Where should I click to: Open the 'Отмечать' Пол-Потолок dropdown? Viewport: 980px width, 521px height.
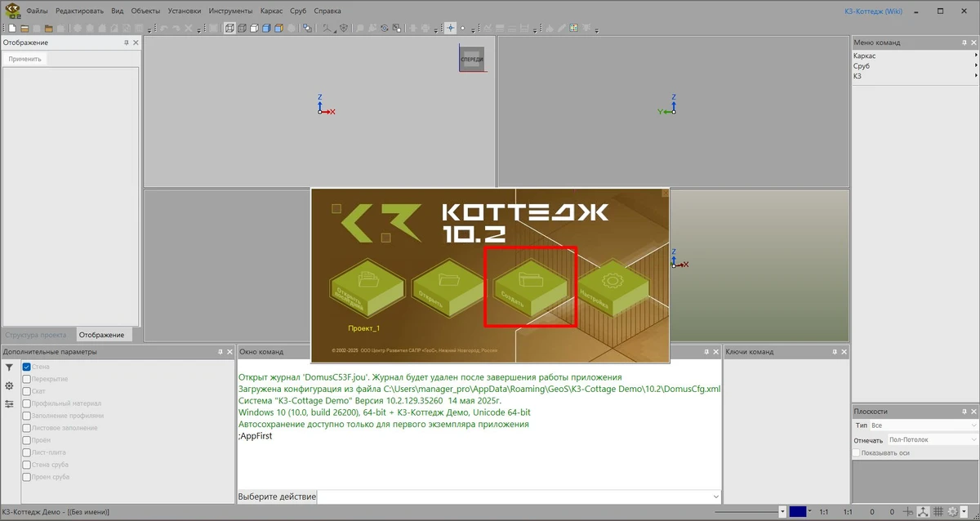pos(933,440)
